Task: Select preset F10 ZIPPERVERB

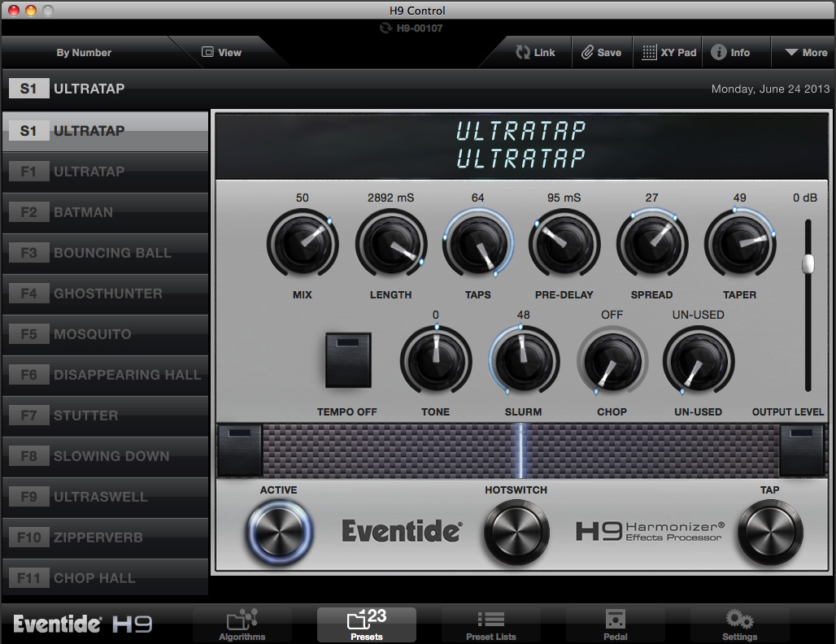Action: tap(105, 537)
